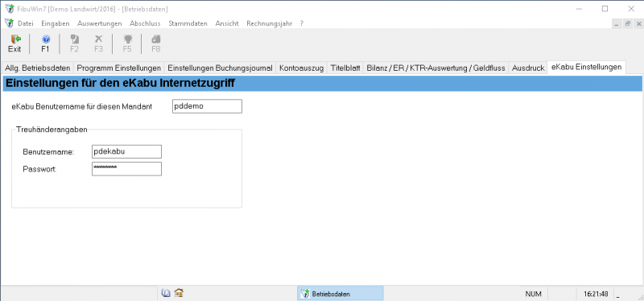Click Treuhänder Benutzername field with pdekabu

pyautogui.click(x=126, y=151)
